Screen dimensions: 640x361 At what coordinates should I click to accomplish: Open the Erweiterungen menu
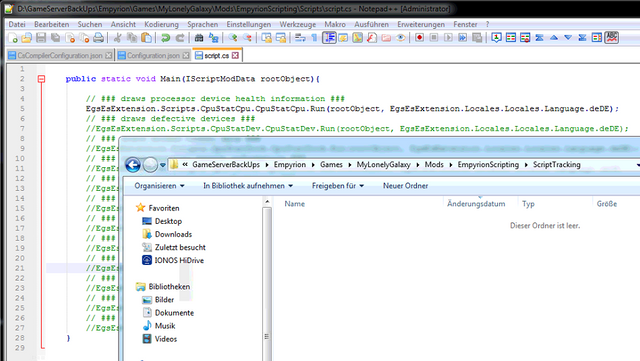[x=421, y=25]
